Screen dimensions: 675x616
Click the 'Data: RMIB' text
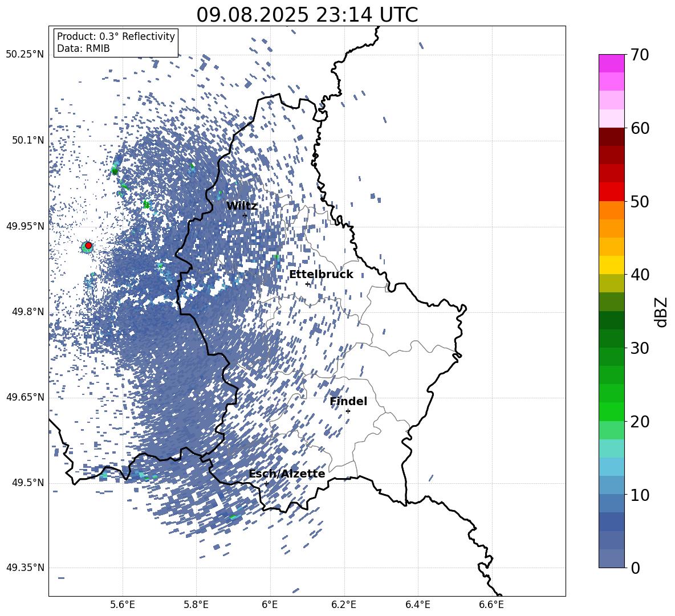click(x=83, y=48)
